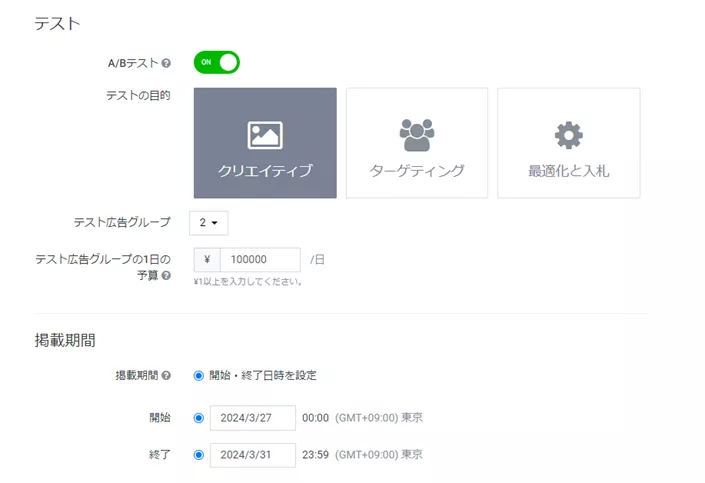Click help icon next to 掲載期間 label

tap(166, 376)
